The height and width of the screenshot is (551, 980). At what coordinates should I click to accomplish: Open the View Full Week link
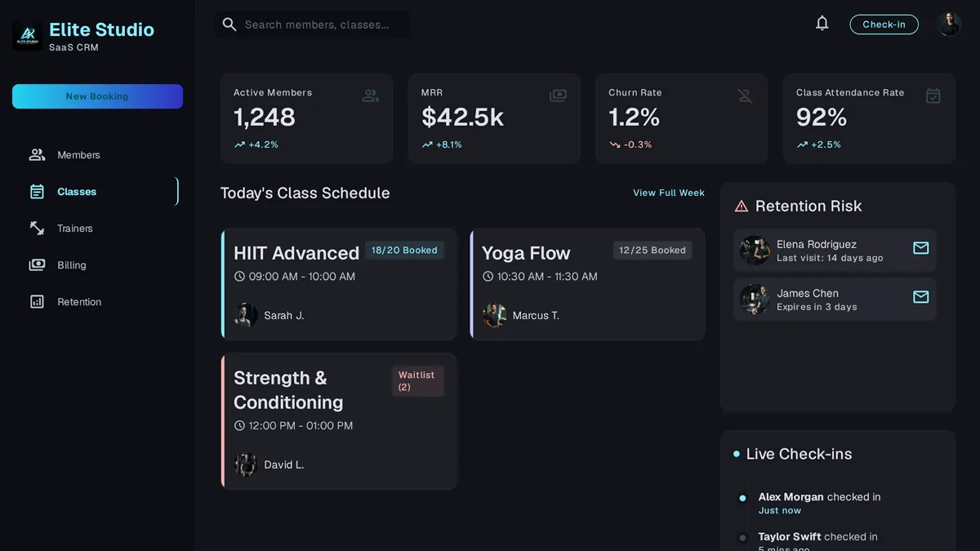[669, 193]
